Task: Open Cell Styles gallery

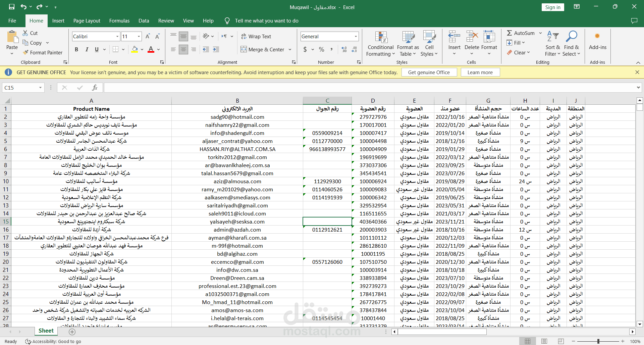Action: [429, 44]
